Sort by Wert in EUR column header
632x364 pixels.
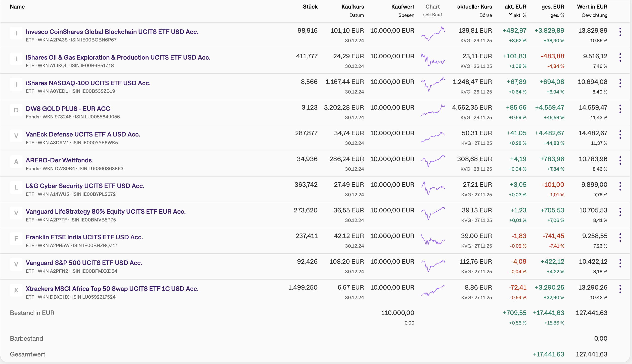[592, 7]
